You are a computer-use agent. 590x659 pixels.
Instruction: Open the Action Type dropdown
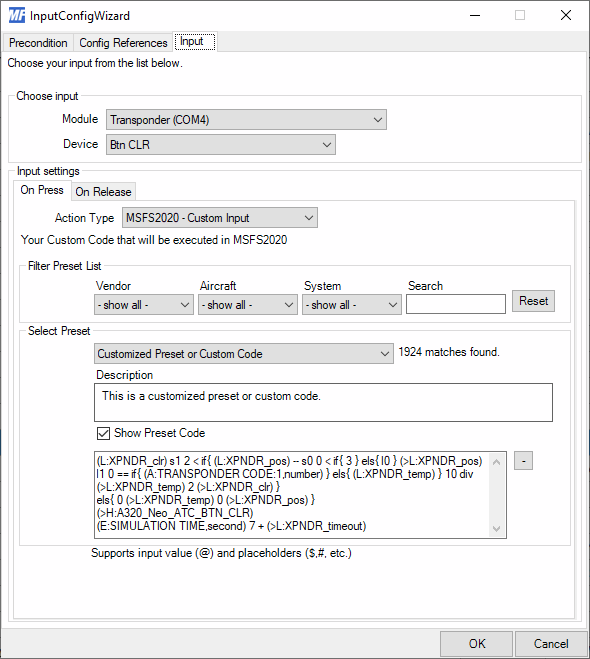click(220, 218)
